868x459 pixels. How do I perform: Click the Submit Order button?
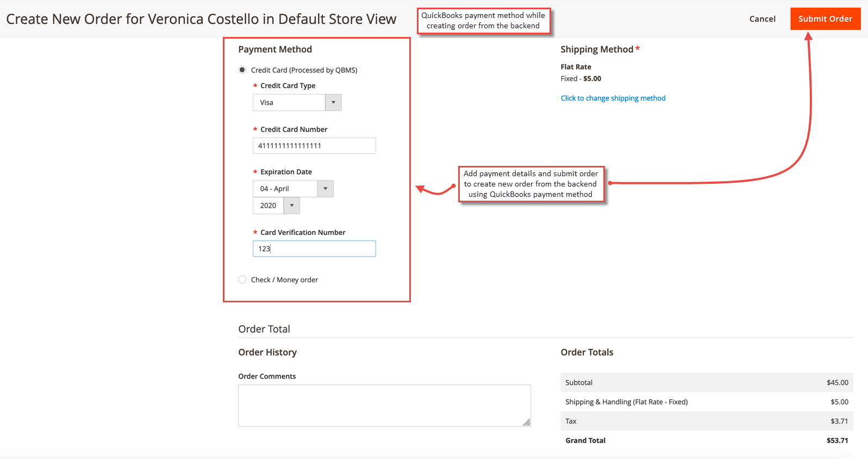pyautogui.click(x=825, y=18)
